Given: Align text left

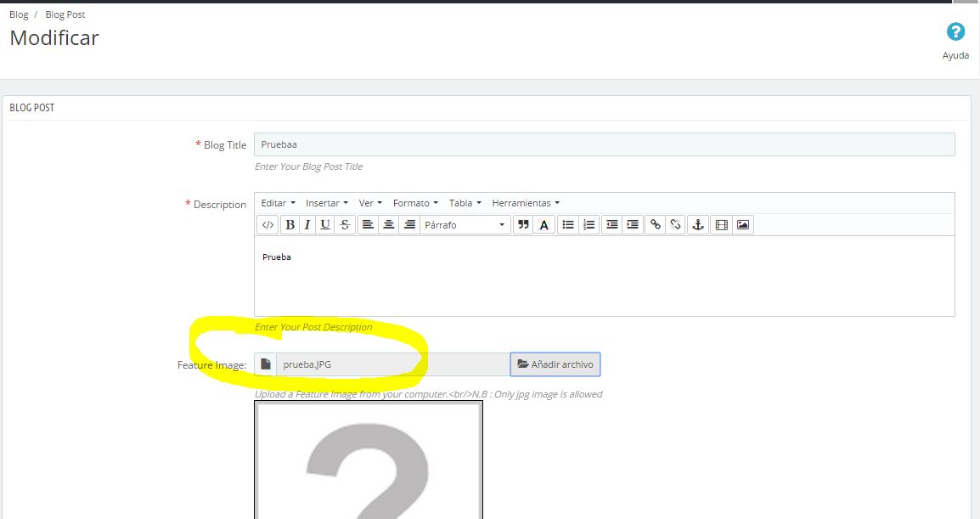Looking at the screenshot, I should [x=368, y=225].
